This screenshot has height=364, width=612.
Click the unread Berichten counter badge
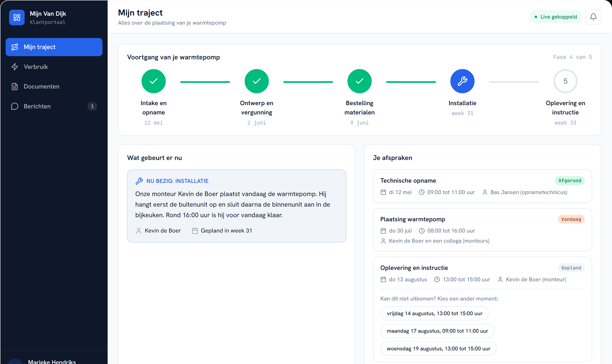[92, 106]
